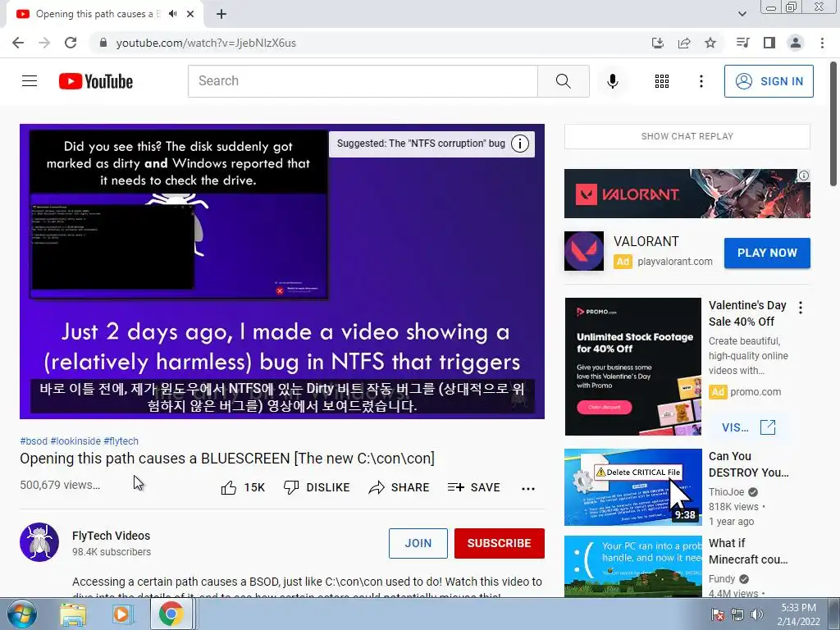
Task: Open the playvalorant.com ad link
Action: [x=675, y=262]
